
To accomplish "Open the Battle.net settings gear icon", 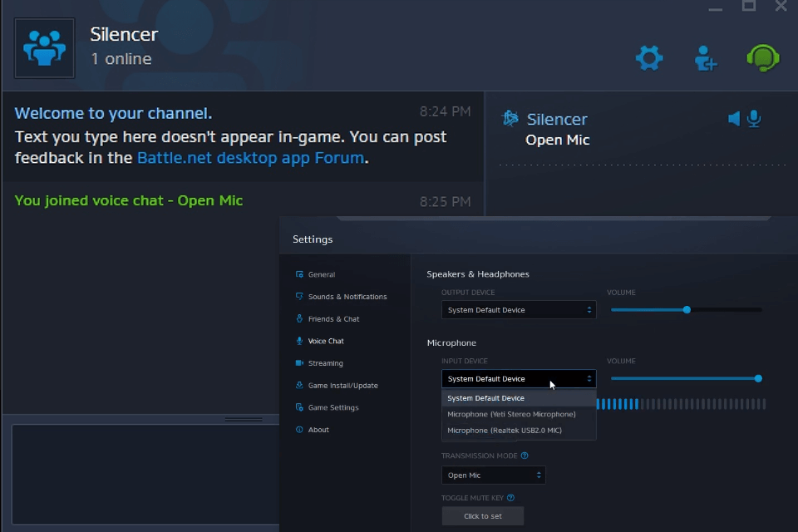I will (648, 57).
